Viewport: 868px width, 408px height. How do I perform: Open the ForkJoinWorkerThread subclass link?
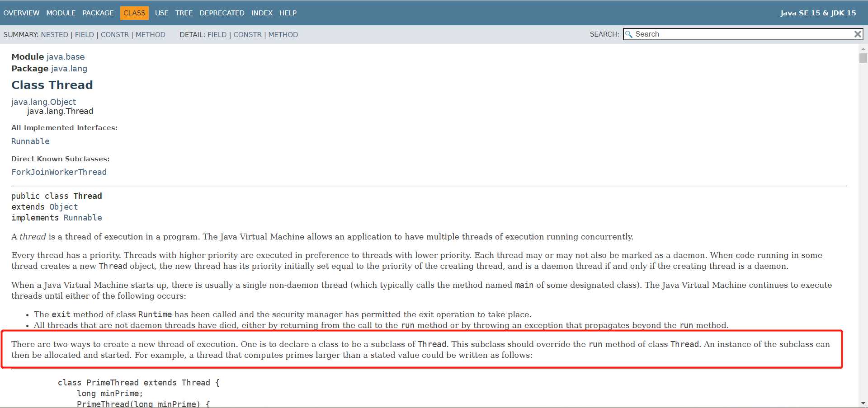coord(59,172)
